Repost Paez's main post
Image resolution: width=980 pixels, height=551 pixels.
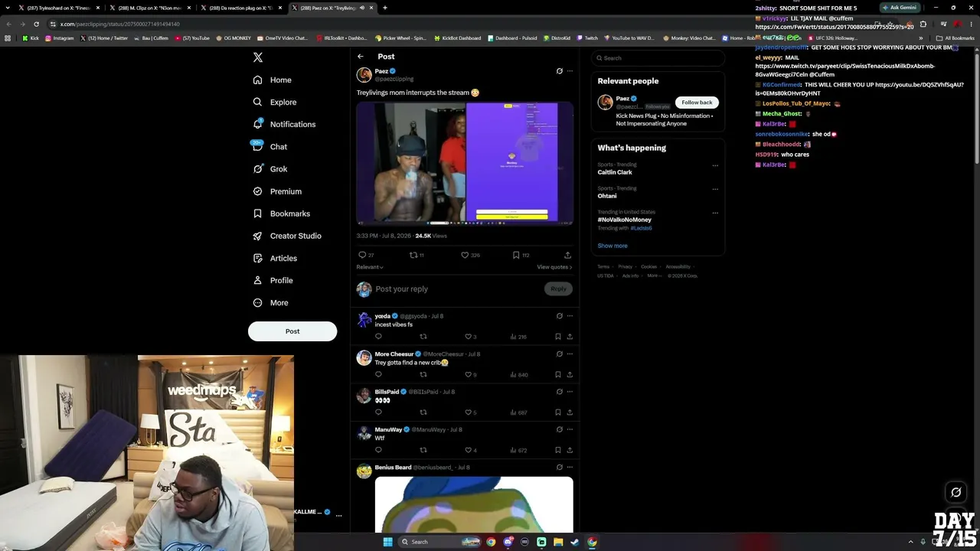(413, 255)
